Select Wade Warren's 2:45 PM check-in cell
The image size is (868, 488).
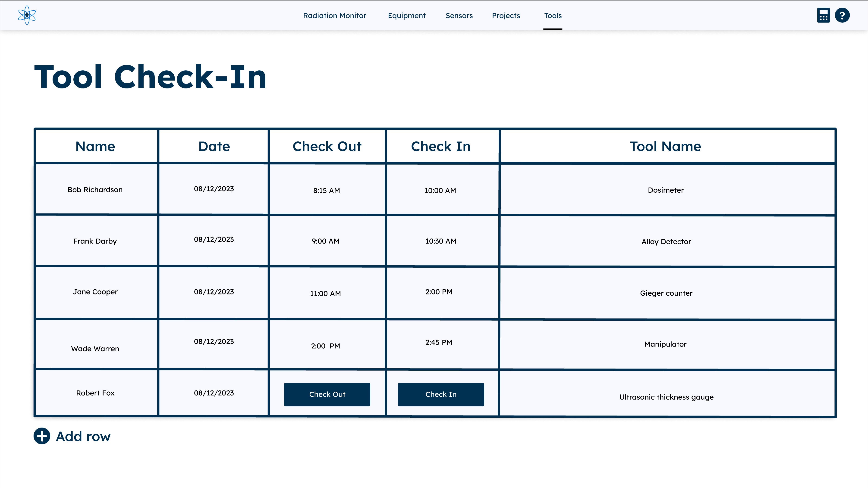tap(439, 343)
